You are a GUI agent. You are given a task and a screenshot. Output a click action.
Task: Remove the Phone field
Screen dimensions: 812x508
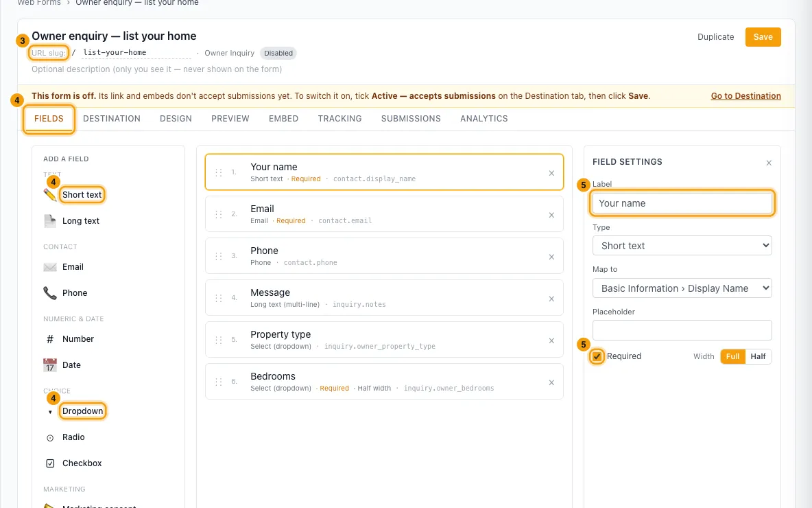[551, 257]
